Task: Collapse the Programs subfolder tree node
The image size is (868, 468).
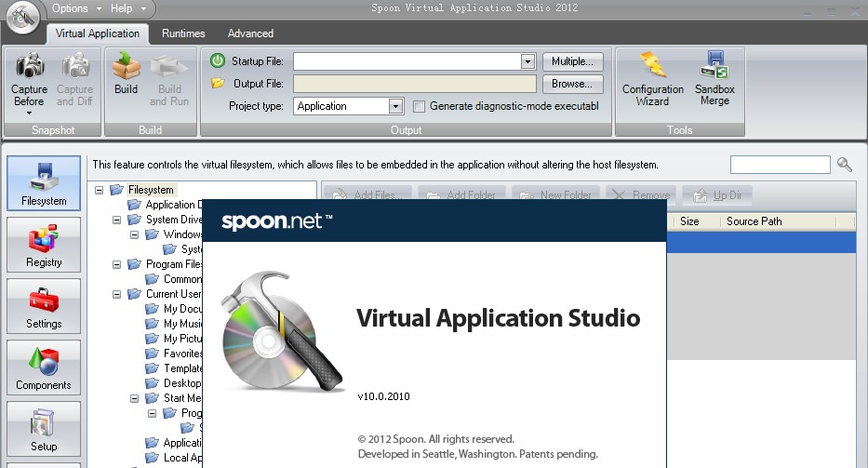Action: coord(153,413)
